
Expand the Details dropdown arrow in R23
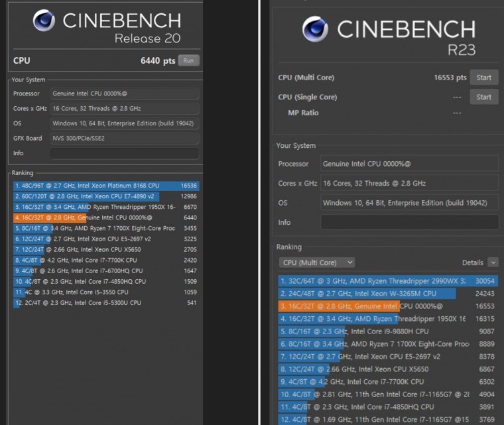pyautogui.click(x=493, y=263)
